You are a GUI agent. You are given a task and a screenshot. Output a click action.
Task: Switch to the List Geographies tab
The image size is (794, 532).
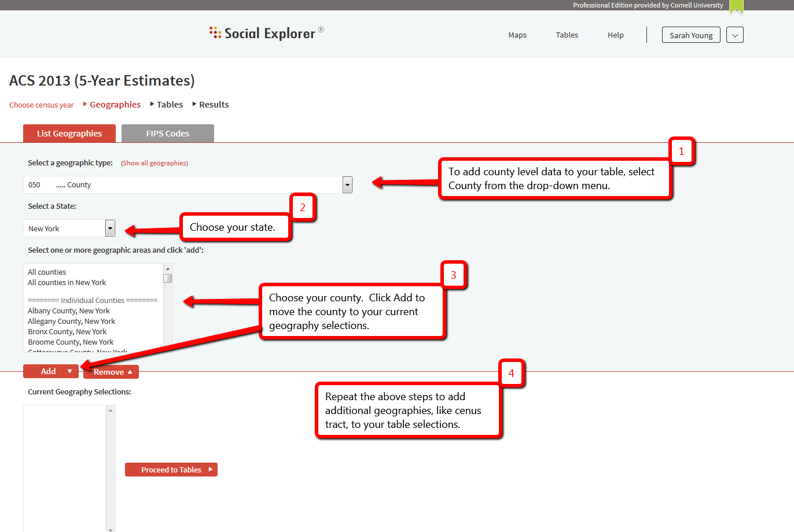(69, 134)
